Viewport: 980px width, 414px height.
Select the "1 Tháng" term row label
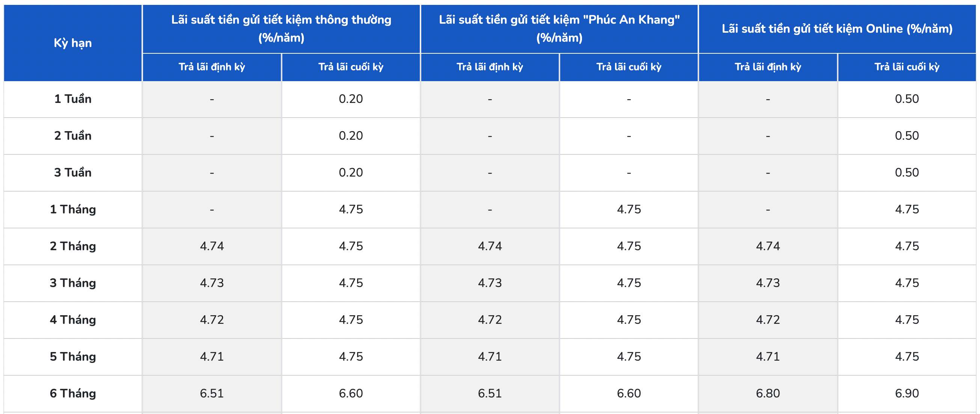(73, 209)
